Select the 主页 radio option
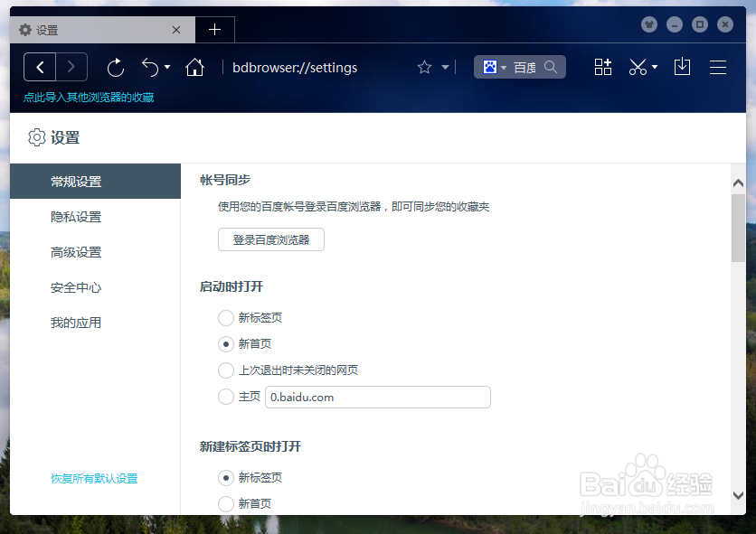The height and width of the screenshot is (534, 756). click(226, 397)
